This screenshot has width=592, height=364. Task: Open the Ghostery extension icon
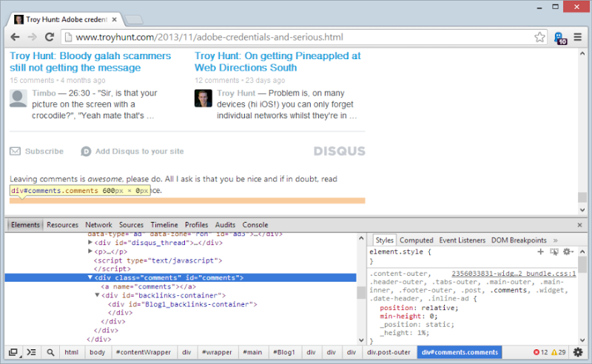560,38
